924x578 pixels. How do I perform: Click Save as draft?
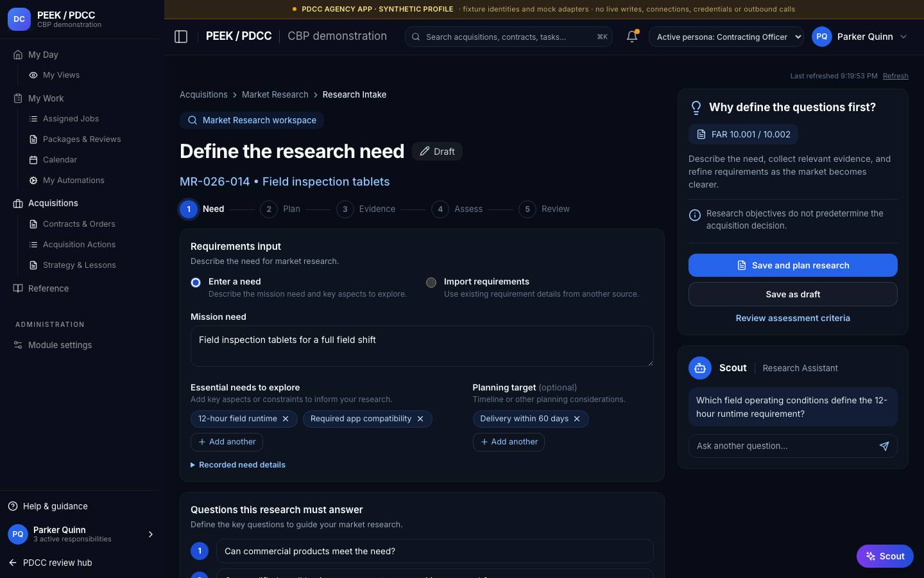coord(793,294)
